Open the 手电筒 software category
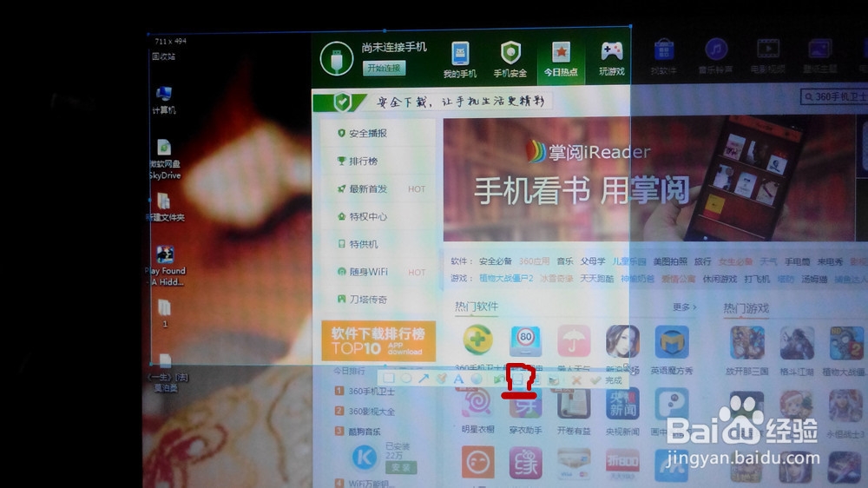868x488 pixels. 797,262
